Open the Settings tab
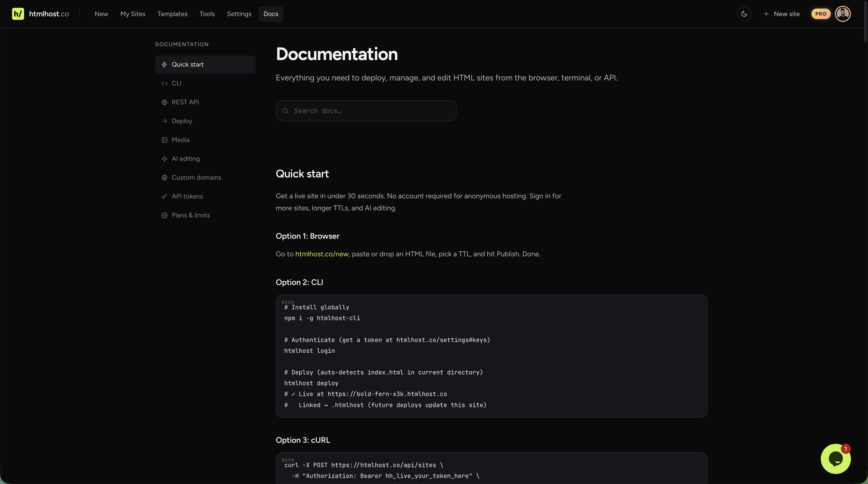Viewport: 868px width, 484px height. [x=239, y=14]
